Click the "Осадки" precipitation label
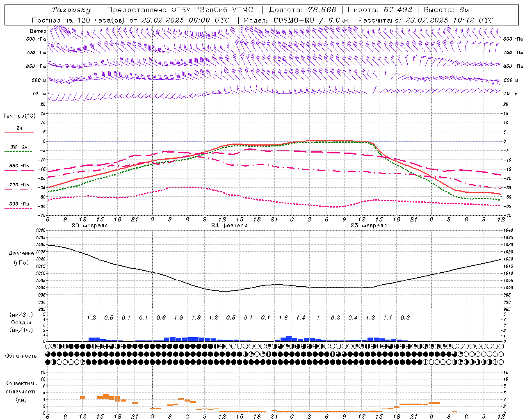The height and width of the screenshot is (420, 525). 21,322
